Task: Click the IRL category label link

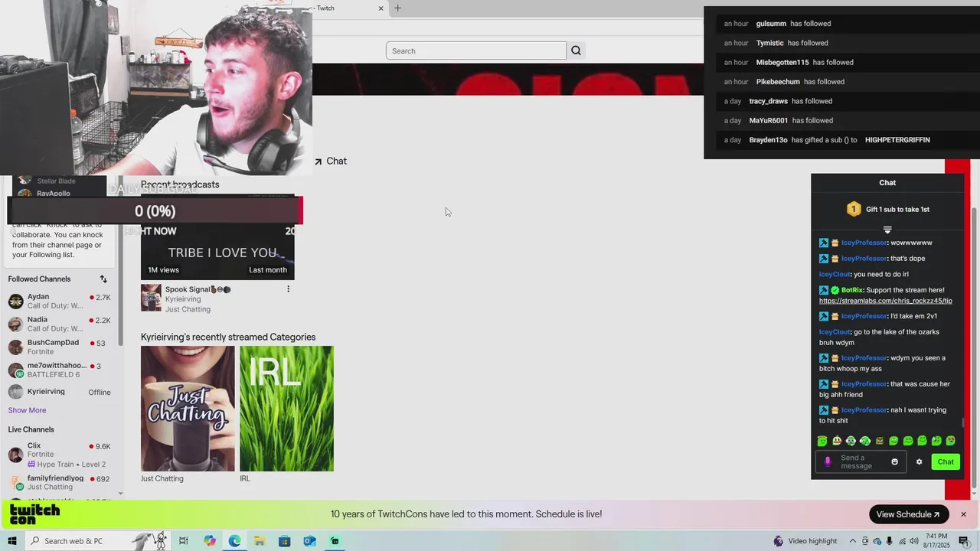Action: click(245, 478)
